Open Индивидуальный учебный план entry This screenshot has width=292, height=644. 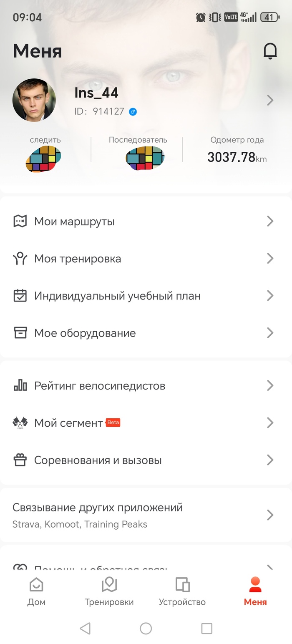pos(117,296)
